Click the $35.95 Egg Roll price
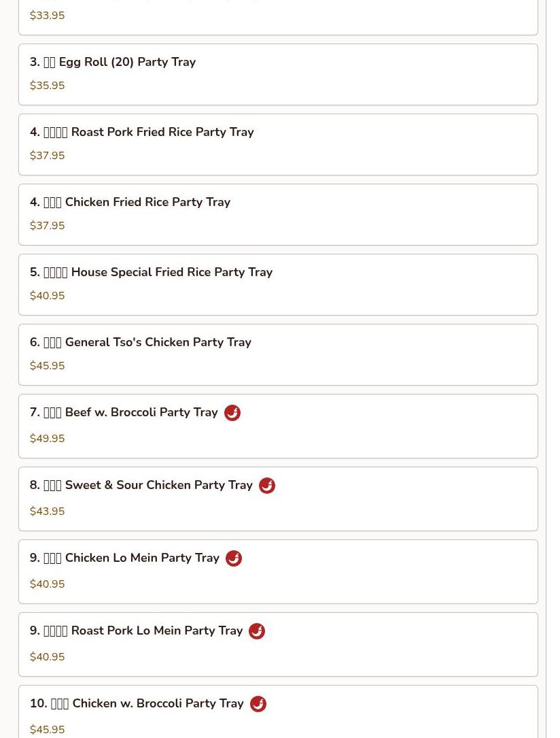Viewport: 560px width, 738px height. (x=47, y=86)
